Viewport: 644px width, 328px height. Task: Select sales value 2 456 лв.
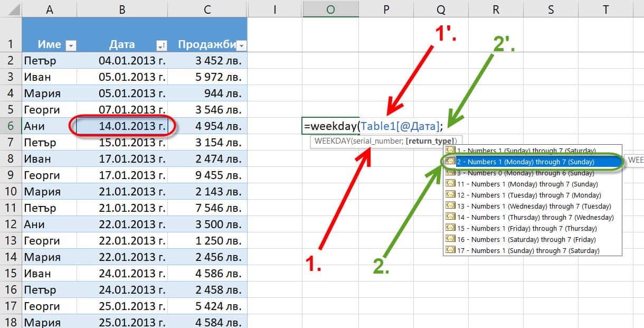point(207,257)
